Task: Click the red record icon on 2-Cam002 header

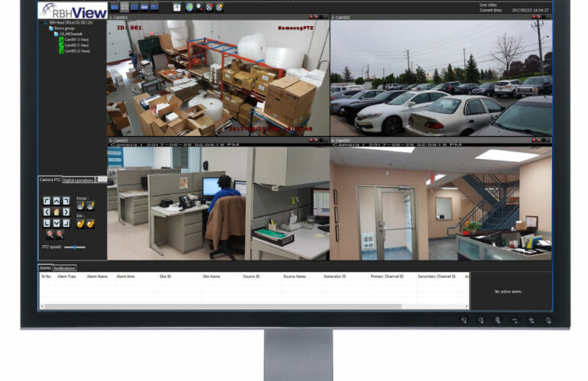Action: coord(534,17)
